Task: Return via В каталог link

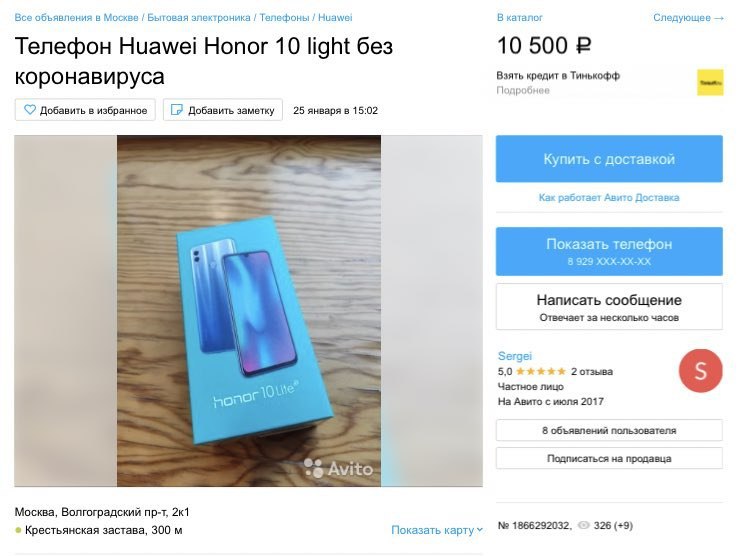Action: point(519,18)
